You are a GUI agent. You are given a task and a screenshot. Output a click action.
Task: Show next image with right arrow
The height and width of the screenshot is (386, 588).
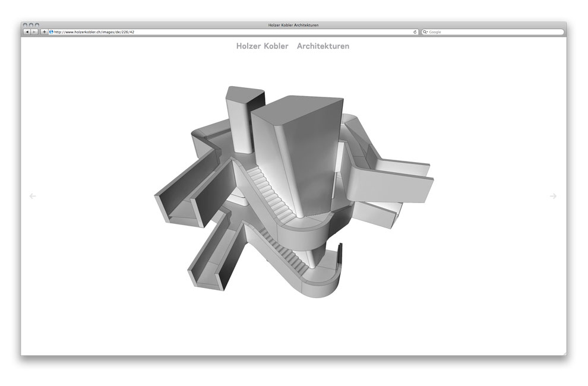[553, 196]
